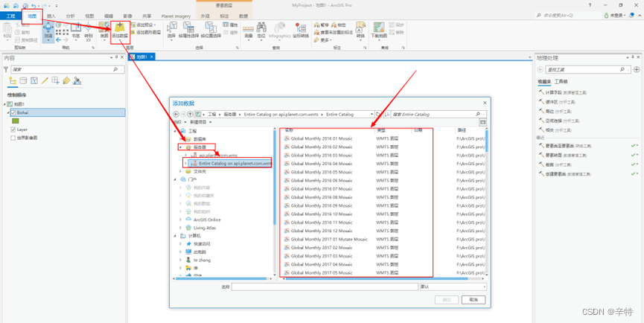Open Select By Attributes
This screenshot has width=644, height=323.
coord(188,31)
